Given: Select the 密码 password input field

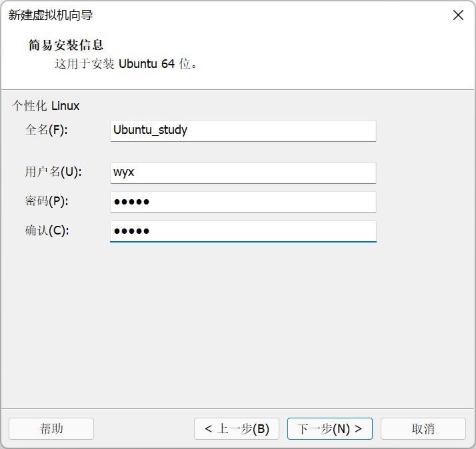Looking at the screenshot, I should pyautogui.click(x=243, y=202).
